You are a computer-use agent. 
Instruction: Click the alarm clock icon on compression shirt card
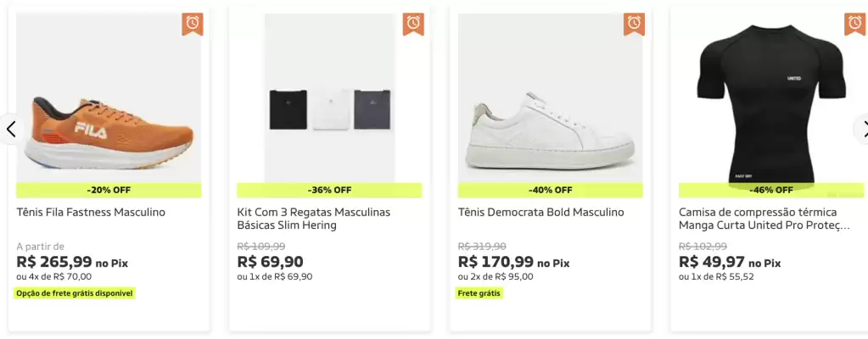tap(854, 24)
